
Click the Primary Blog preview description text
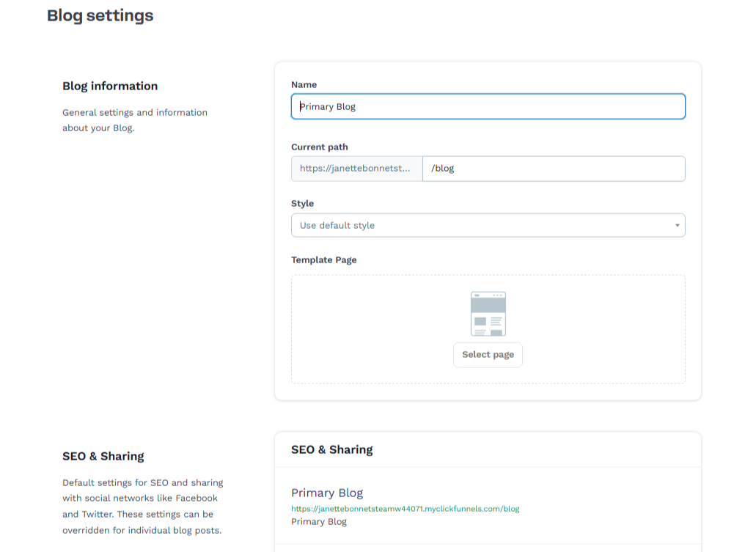[x=319, y=522]
